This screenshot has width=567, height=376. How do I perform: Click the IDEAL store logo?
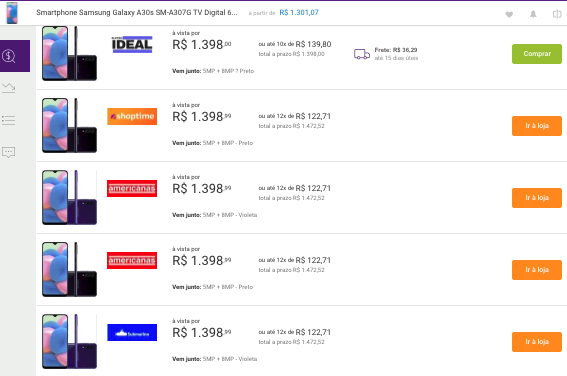point(132,44)
